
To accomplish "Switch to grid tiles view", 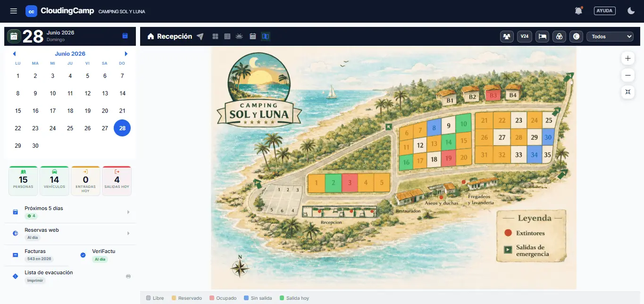I will coord(215,36).
